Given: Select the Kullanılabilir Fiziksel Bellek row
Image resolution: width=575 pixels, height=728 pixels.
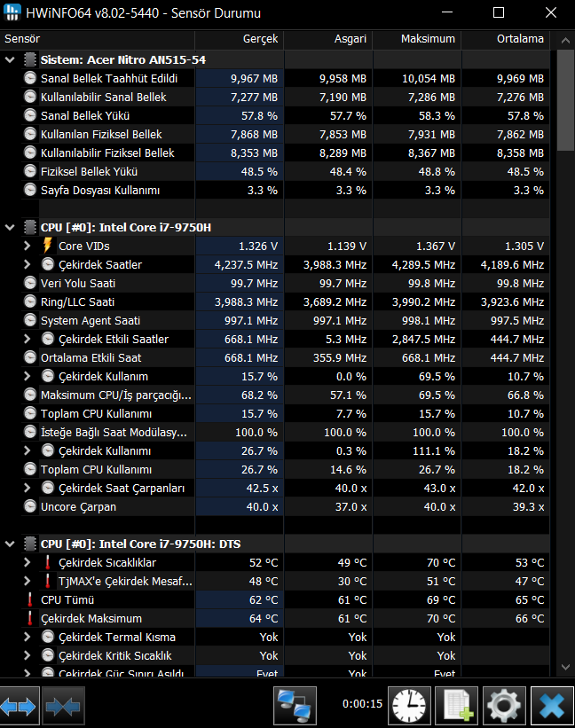Looking at the screenshot, I should coord(286,153).
